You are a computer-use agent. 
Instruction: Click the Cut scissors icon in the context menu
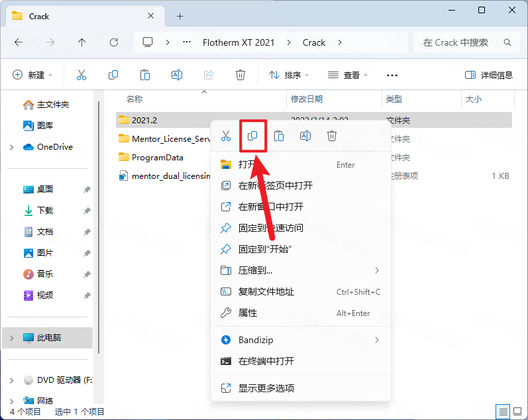coord(226,136)
